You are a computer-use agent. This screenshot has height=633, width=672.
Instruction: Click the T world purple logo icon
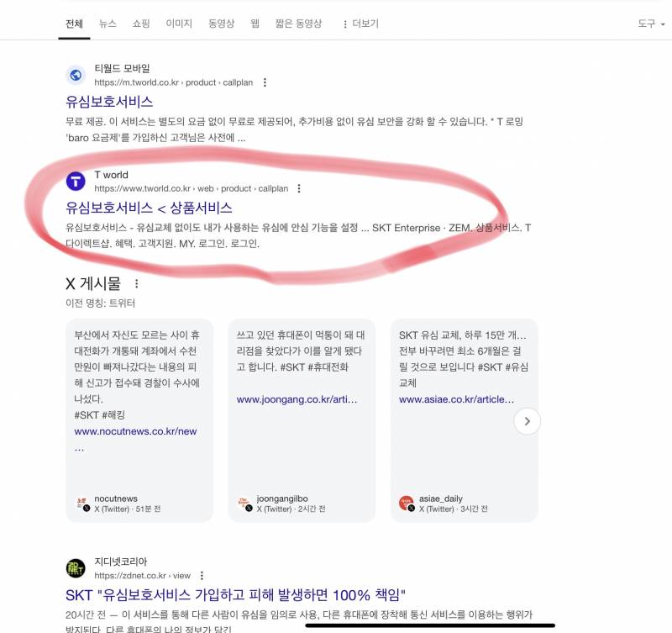[76, 182]
